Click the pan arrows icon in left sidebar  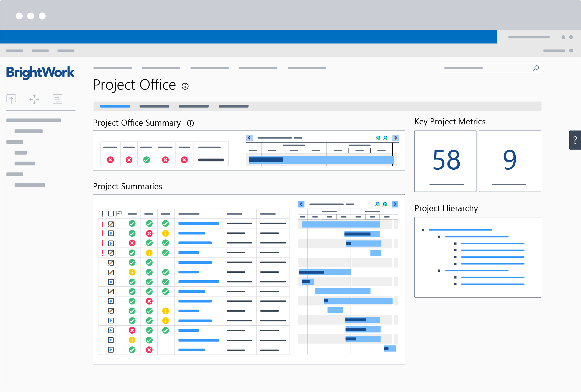34,99
